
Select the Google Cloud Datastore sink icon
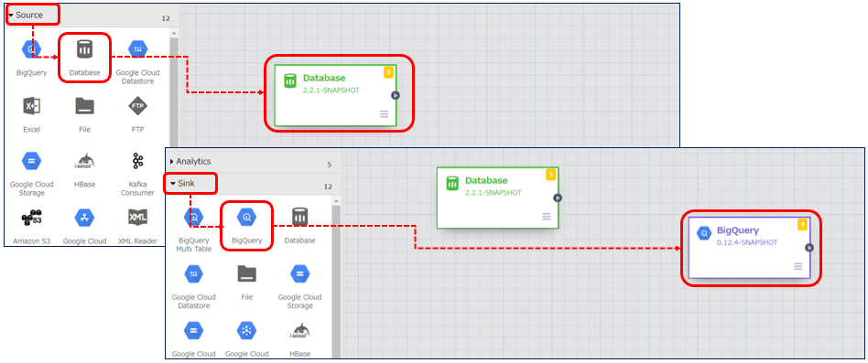pyautogui.click(x=194, y=273)
